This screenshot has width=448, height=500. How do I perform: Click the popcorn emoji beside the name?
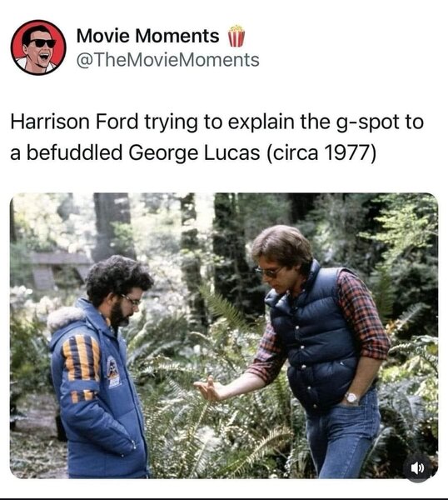[236, 36]
